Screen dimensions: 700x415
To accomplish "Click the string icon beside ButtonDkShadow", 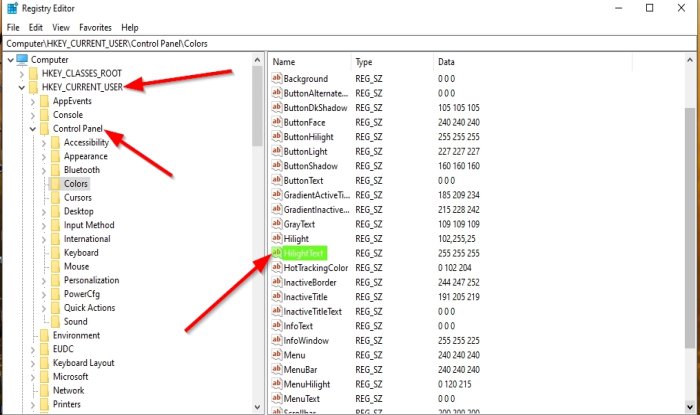I will [x=277, y=107].
